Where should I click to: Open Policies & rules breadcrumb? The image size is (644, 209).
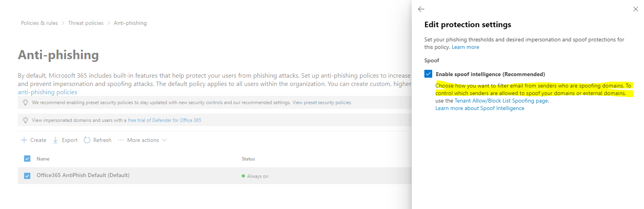39,23
